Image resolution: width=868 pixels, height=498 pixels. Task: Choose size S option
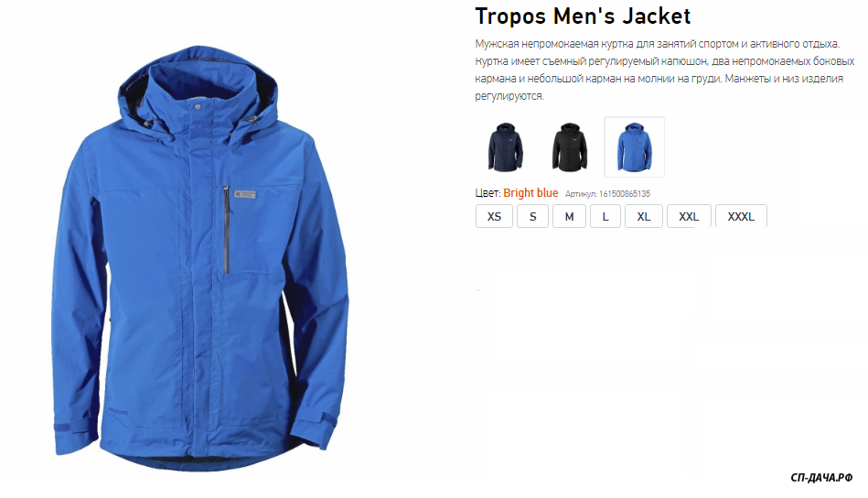pos(532,217)
